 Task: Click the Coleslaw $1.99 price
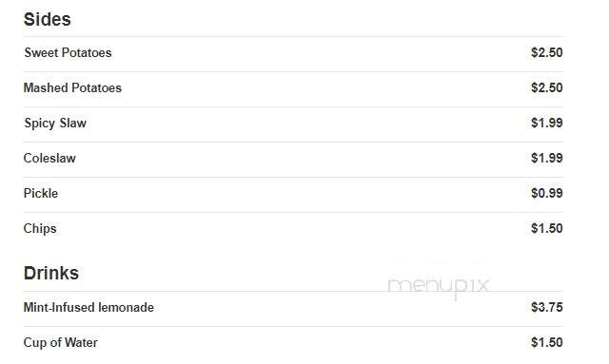tap(546, 159)
